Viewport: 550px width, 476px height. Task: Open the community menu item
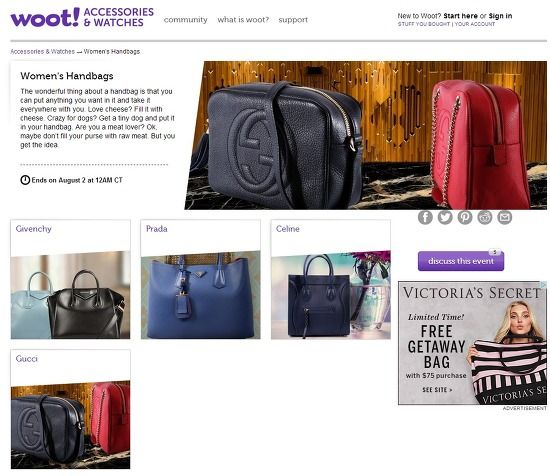(186, 20)
